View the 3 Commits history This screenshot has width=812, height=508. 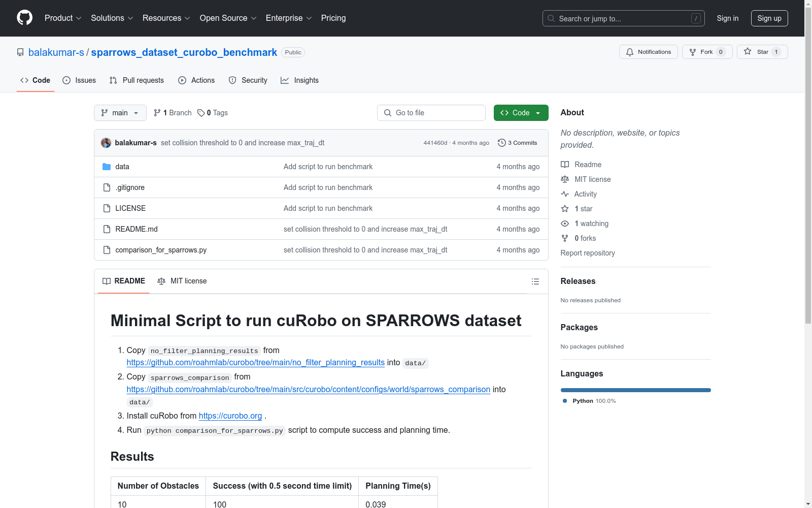tap(518, 143)
